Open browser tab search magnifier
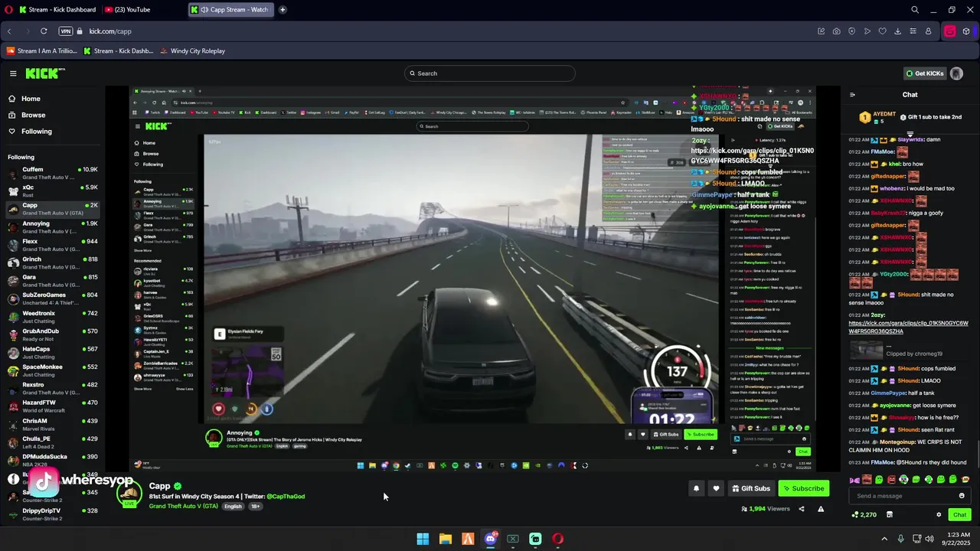The image size is (980, 551). click(915, 10)
